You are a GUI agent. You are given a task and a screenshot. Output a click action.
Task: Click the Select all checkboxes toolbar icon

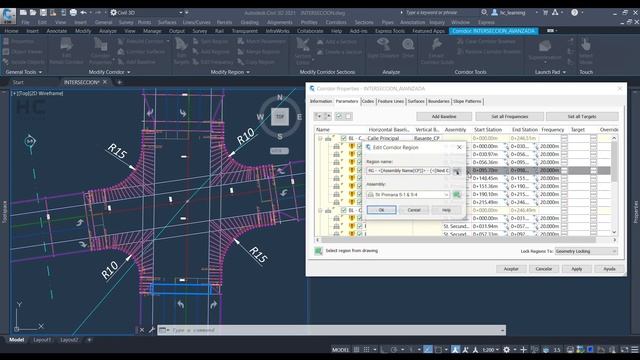[339, 116]
